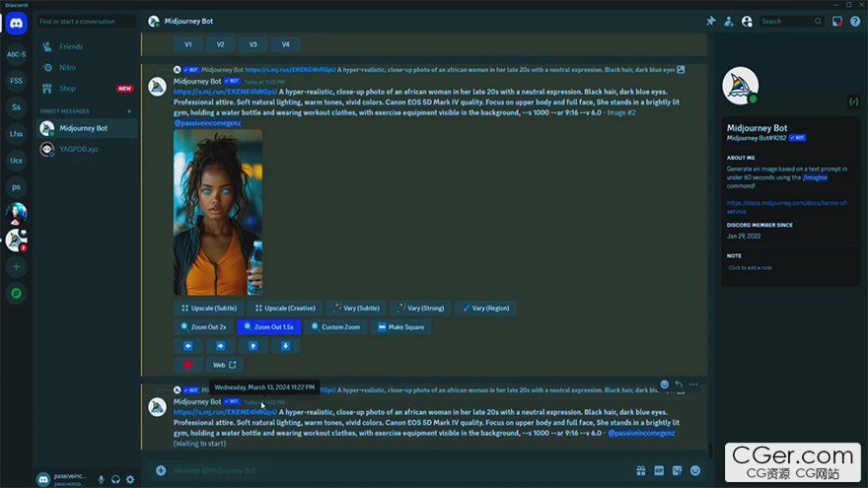Add reaction to the last message
The width and height of the screenshot is (868, 488).
[664, 383]
